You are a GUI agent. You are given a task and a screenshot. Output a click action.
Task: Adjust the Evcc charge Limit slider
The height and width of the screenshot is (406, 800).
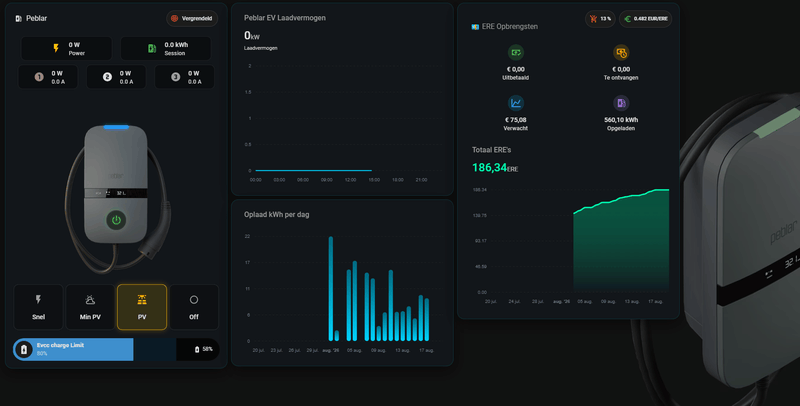point(116,349)
